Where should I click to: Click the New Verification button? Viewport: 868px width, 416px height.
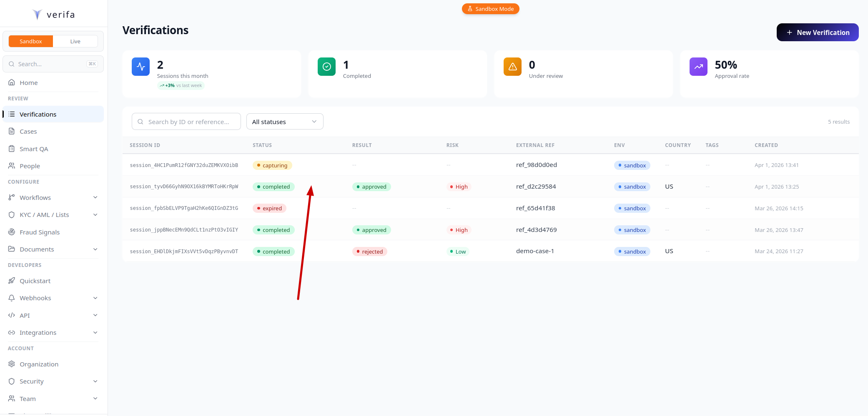pyautogui.click(x=817, y=32)
